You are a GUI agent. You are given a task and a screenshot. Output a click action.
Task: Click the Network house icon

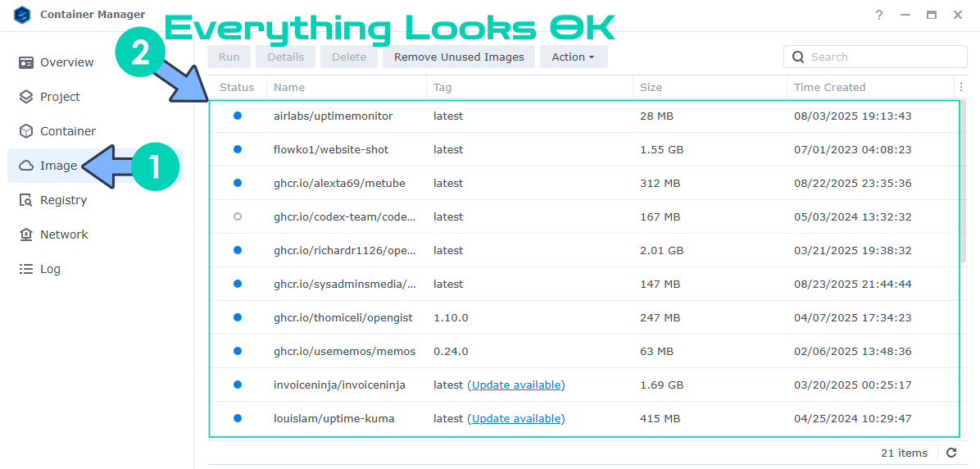pos(25,234)
